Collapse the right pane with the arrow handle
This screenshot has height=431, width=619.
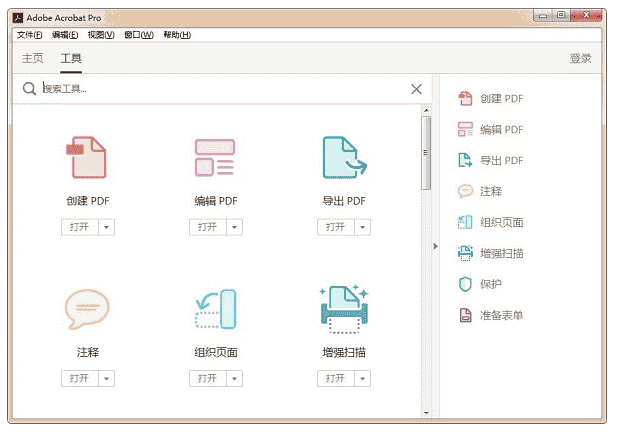click(x=435, y=246)
